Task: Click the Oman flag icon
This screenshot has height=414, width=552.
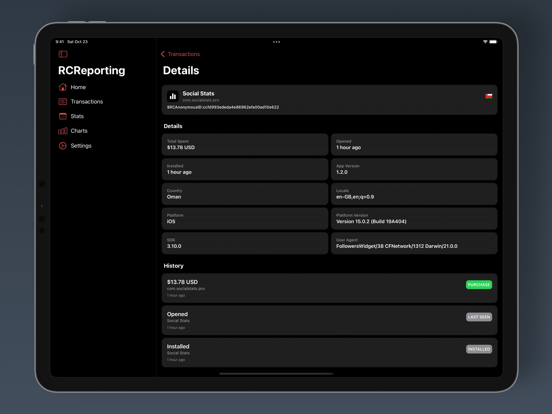Action: (x=489, y=96)
